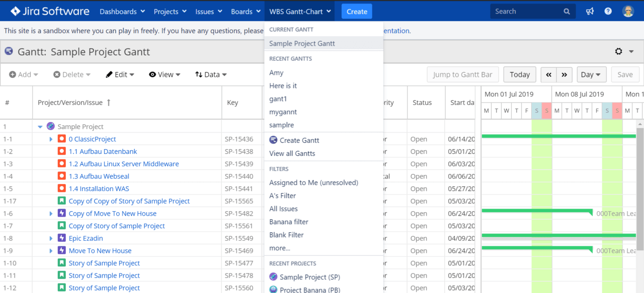
Task: Go to next period with double-right arrow
Action: (565, 74)
